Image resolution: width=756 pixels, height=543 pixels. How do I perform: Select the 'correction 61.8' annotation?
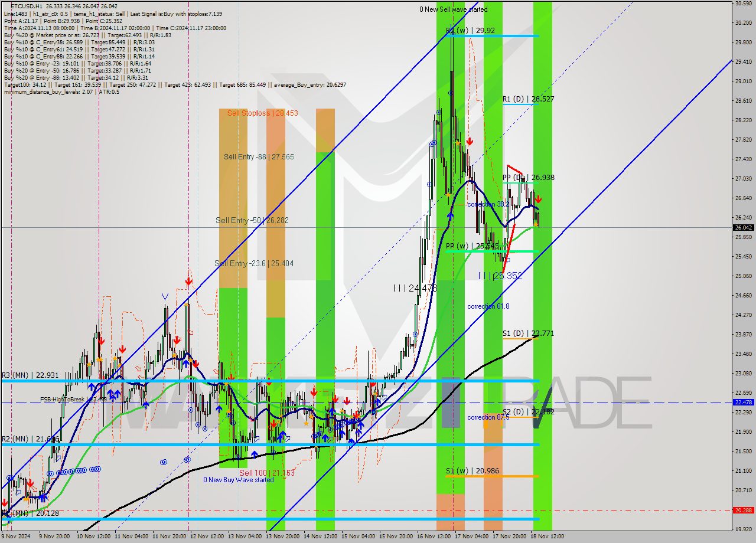coord(488,306)
